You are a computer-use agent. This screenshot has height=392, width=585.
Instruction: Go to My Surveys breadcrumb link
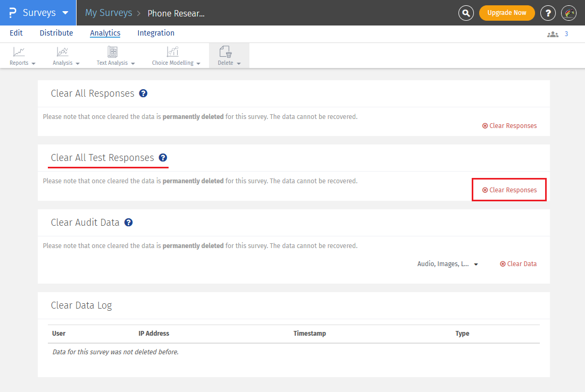(109, 13)
